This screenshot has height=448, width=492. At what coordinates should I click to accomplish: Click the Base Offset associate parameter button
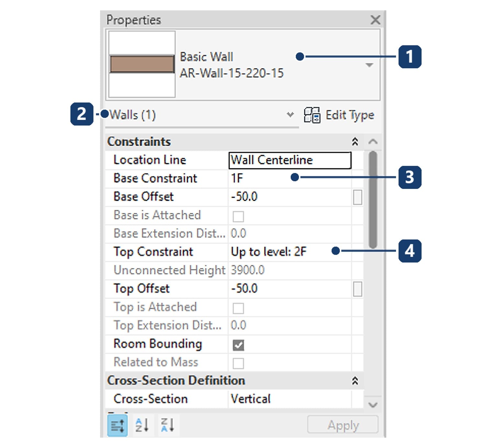(357, 197)
